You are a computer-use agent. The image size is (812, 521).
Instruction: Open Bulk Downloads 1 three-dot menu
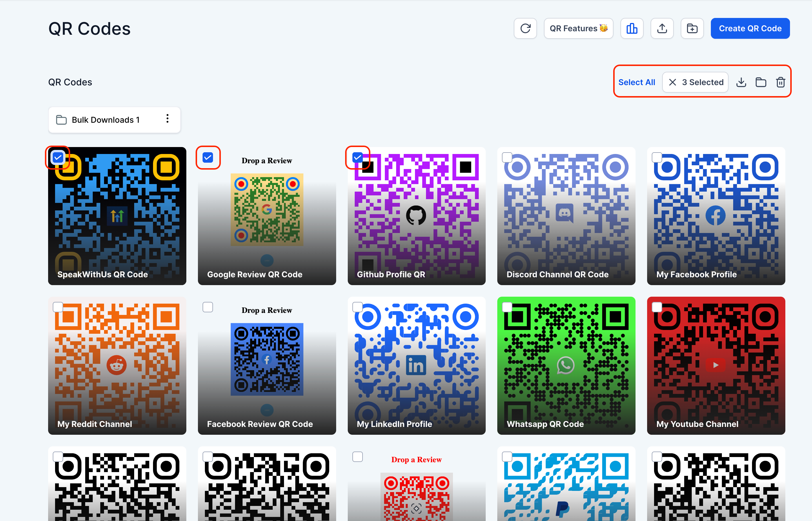(167, 119)
